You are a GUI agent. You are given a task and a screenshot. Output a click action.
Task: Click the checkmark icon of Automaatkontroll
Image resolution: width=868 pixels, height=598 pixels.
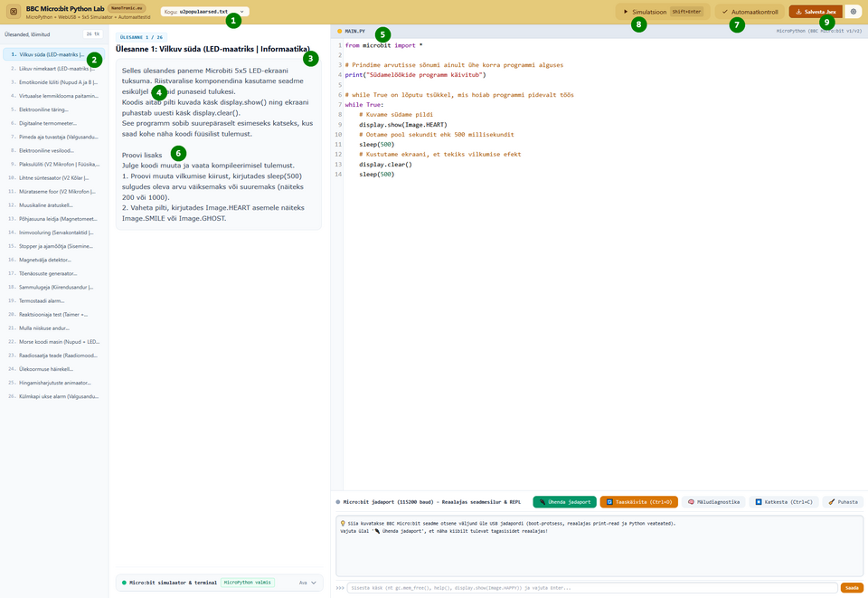click(724, 12)
